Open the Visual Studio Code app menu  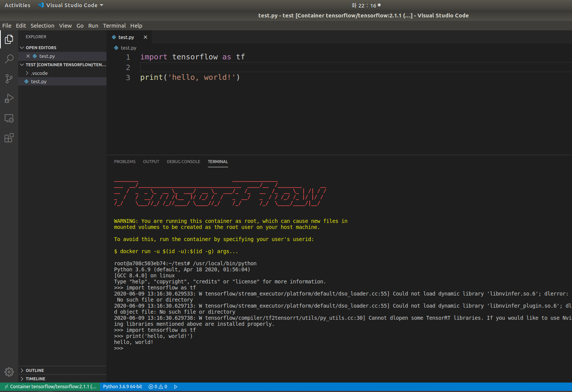(x=71, y=5)
